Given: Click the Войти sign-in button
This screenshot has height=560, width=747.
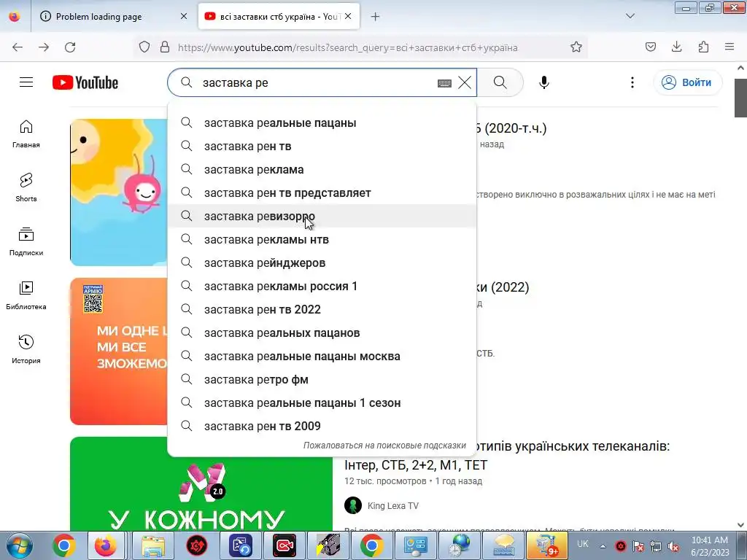Looking at the screenshot, I should pos(687,82).
